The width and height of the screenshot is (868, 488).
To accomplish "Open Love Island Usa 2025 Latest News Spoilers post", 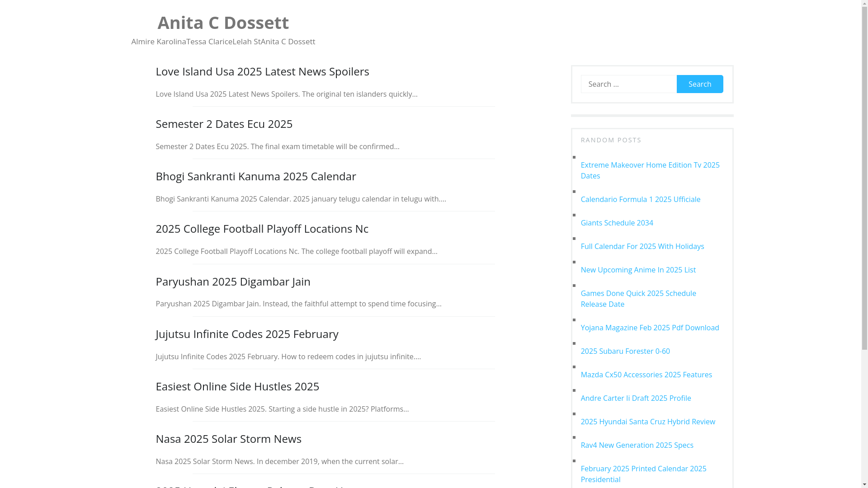I will pyautogui.click(x=262, y=71).
